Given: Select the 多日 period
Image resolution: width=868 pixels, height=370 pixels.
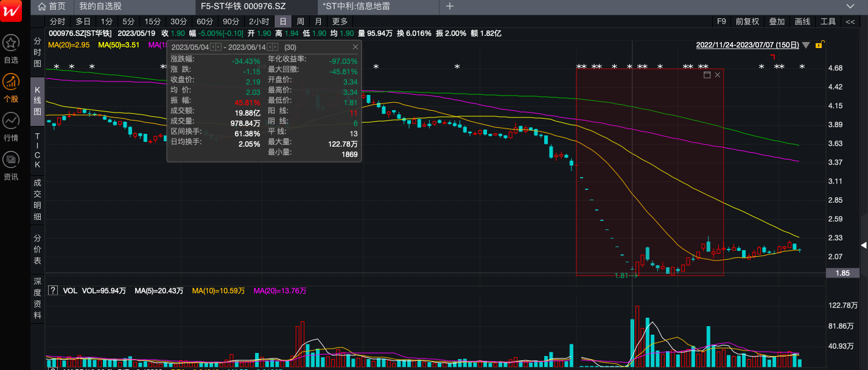Looking at the screenshot, I should pos(83,21).
